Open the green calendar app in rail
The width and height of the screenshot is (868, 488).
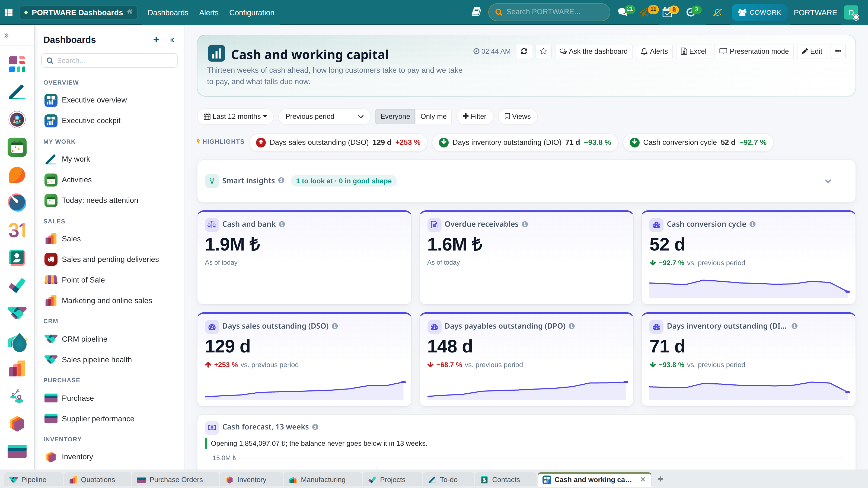coord(17,147)
